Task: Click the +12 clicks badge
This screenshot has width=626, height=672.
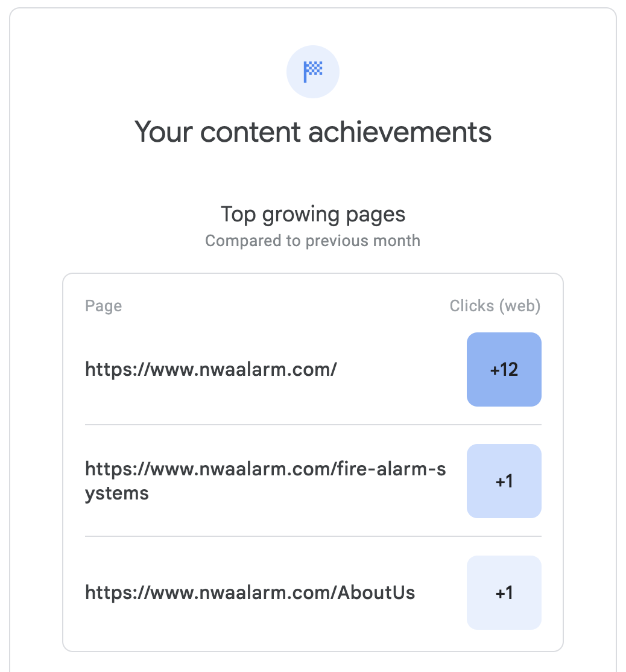Action: [x=504, y=369]
